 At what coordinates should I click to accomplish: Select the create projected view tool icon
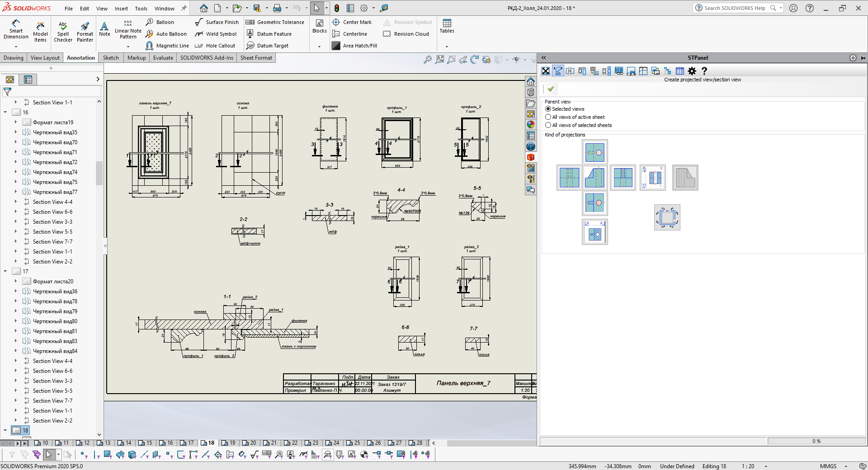tap(558, 71)
